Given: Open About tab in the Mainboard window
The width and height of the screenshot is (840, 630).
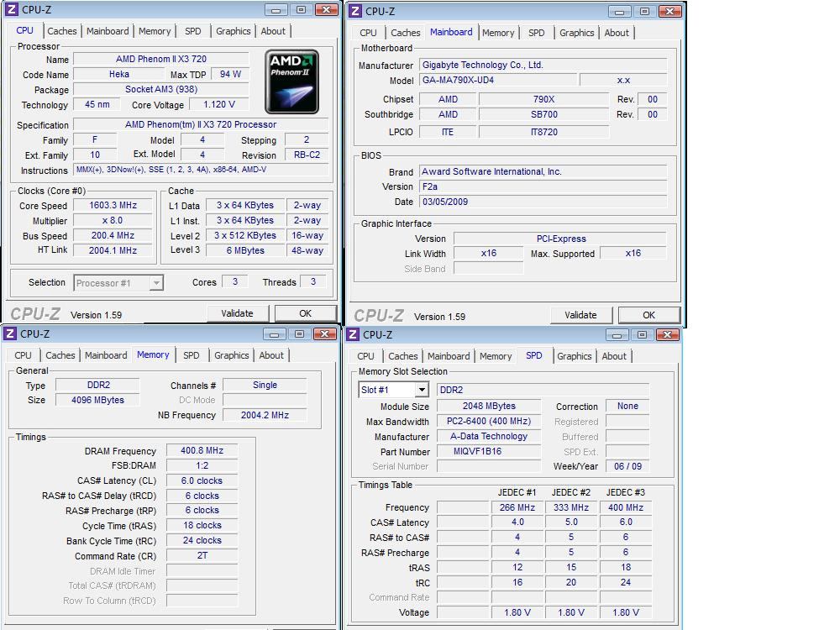Looking at the screenshot, I should tap(617, 33).
